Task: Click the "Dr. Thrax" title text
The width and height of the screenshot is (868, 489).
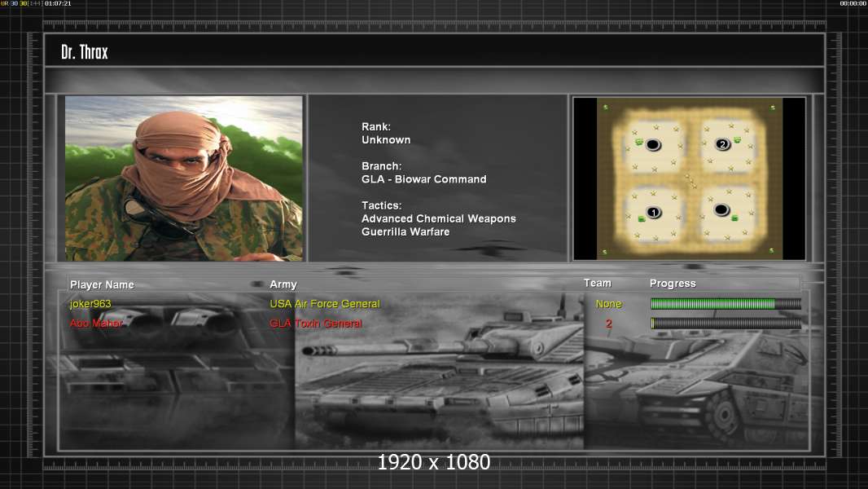Action: (84, 52)
